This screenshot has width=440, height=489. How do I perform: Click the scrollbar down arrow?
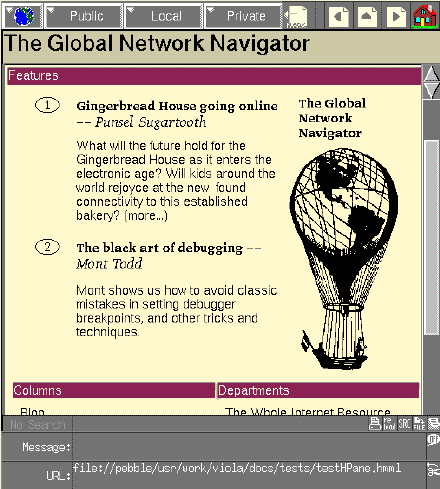click(x=432, y=91)
